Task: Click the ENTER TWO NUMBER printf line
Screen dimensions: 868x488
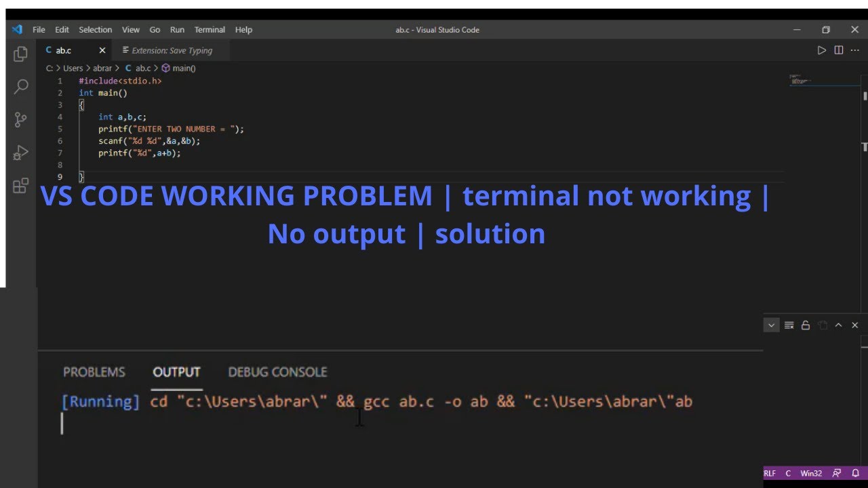Action: pos(171,129)
